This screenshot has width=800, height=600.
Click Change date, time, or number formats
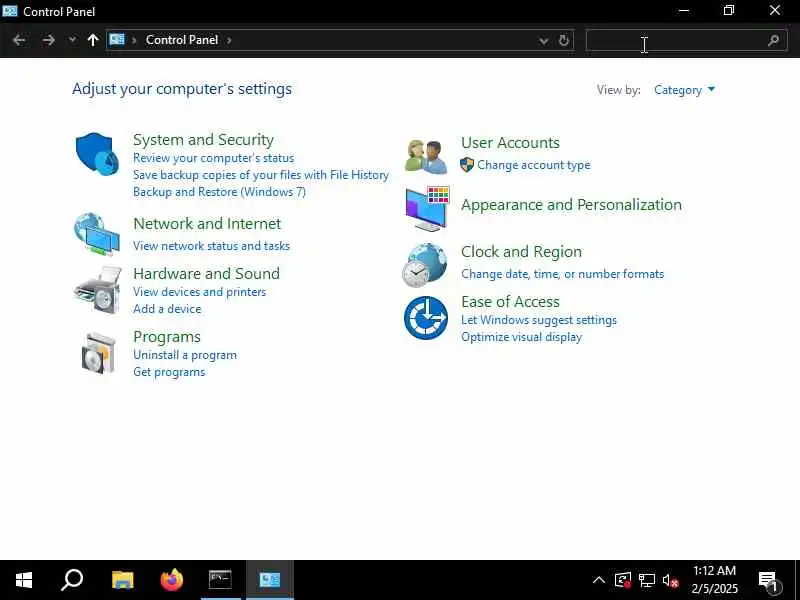(562, 274)
